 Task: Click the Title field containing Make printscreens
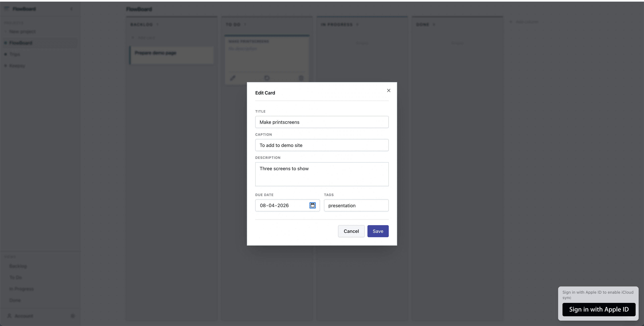[322, 122]
